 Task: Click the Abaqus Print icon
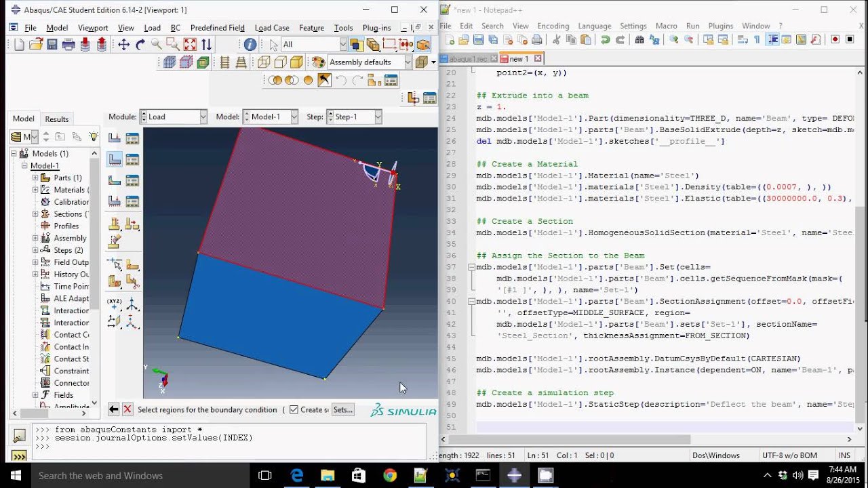(68, 45)
